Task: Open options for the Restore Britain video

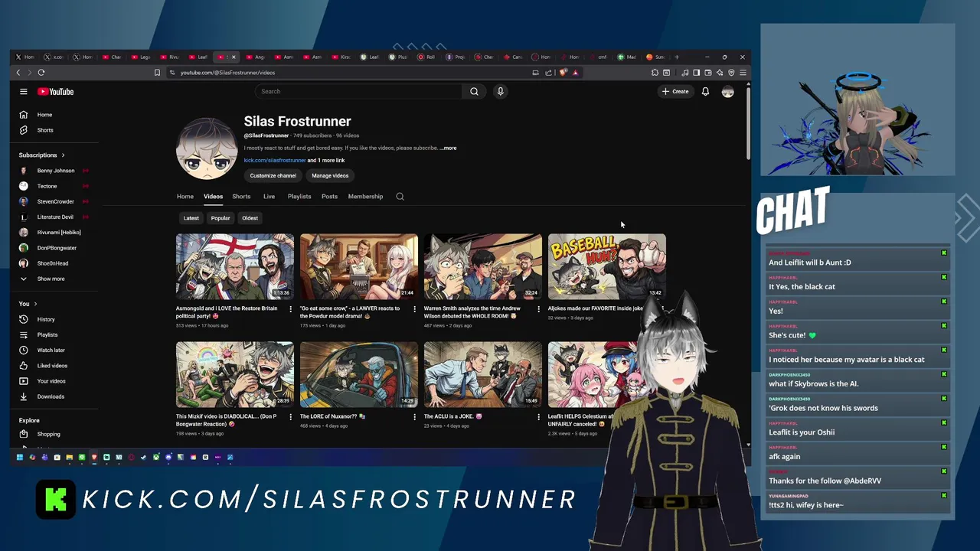Action: (x=290, y=309)
